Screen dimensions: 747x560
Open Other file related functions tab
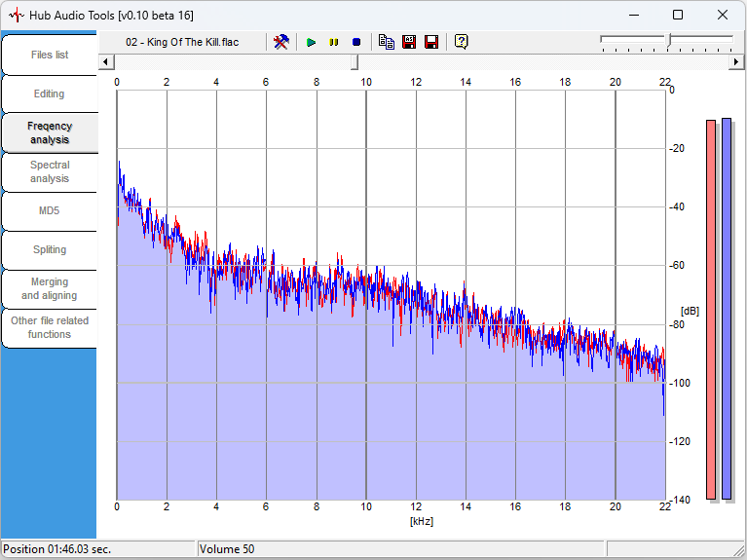[50, 328]
